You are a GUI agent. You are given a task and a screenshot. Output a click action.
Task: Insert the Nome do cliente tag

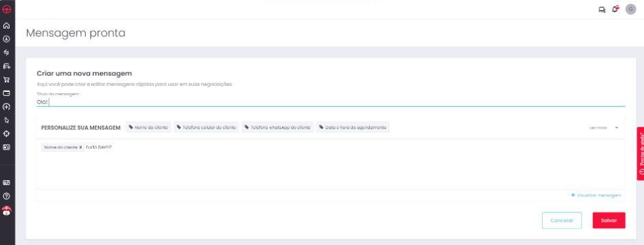pyautogui.click(x=148, y=127)
